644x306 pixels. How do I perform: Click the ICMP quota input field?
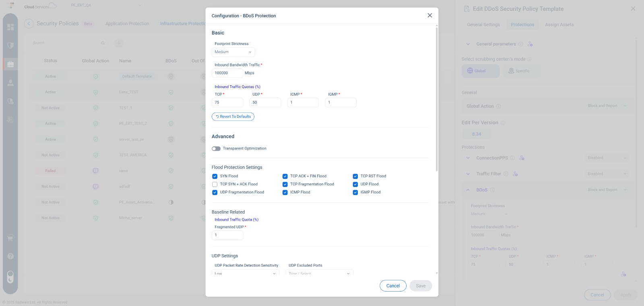click(303, 103)
